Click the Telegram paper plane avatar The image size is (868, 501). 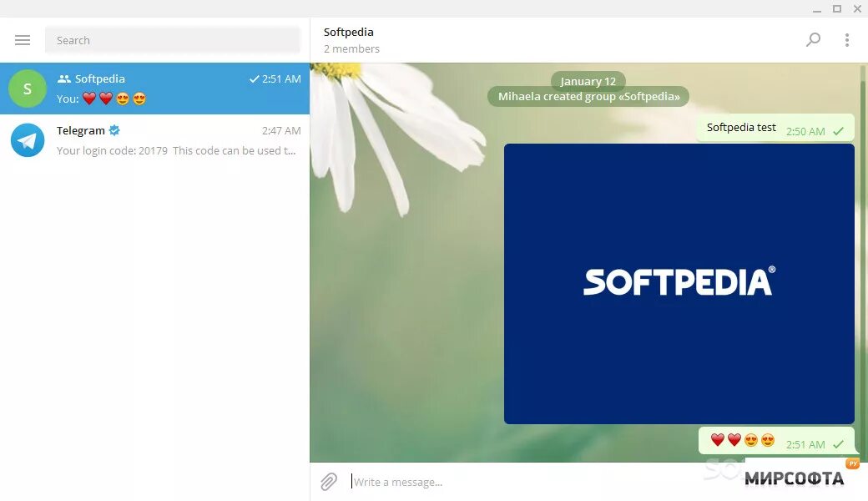(27, 140)
